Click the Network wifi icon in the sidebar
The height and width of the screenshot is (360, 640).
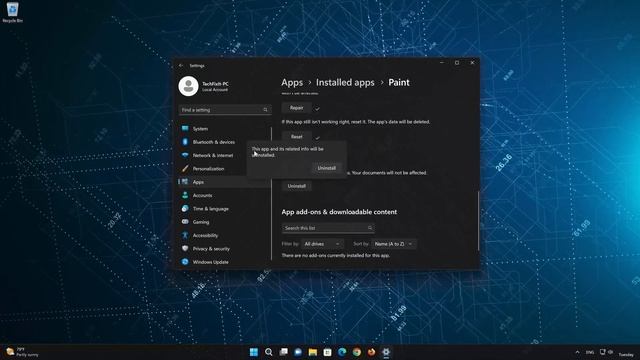185,155
